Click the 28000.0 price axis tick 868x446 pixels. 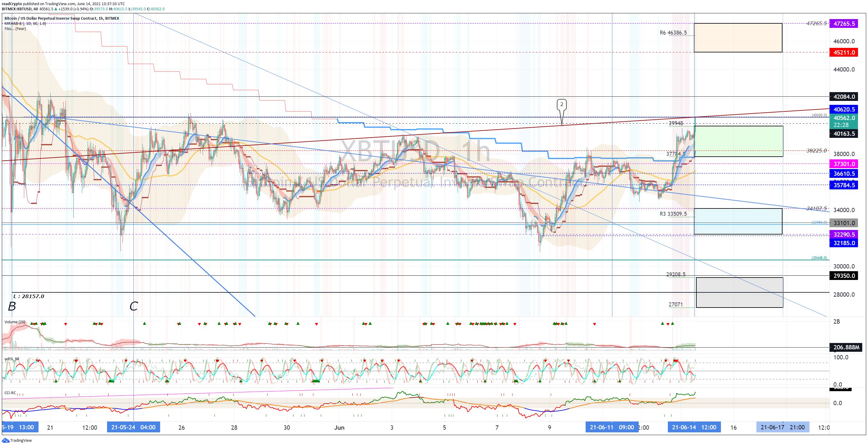pyautogui.click(x=844, y=295)
